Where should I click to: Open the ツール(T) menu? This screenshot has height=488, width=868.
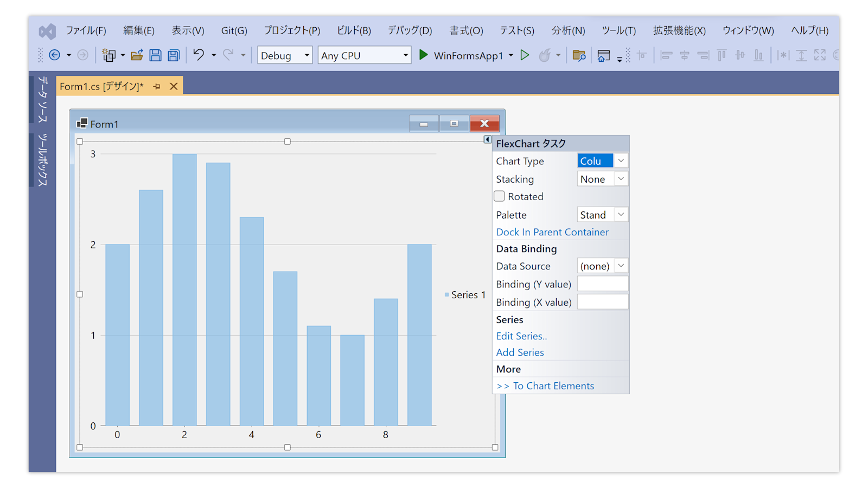[x=619, y=31]
